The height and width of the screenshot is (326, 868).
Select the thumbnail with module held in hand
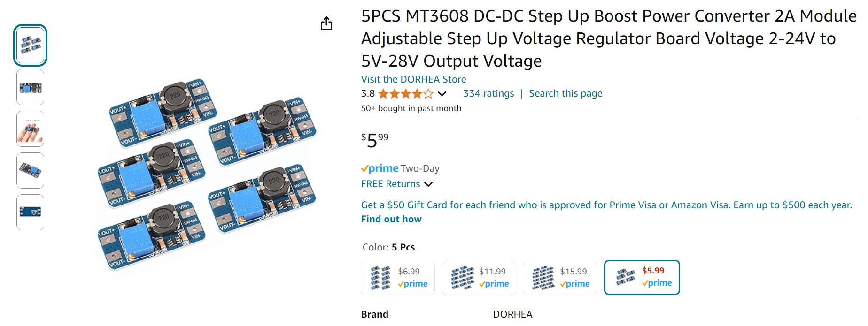click(x=30, y=129)
